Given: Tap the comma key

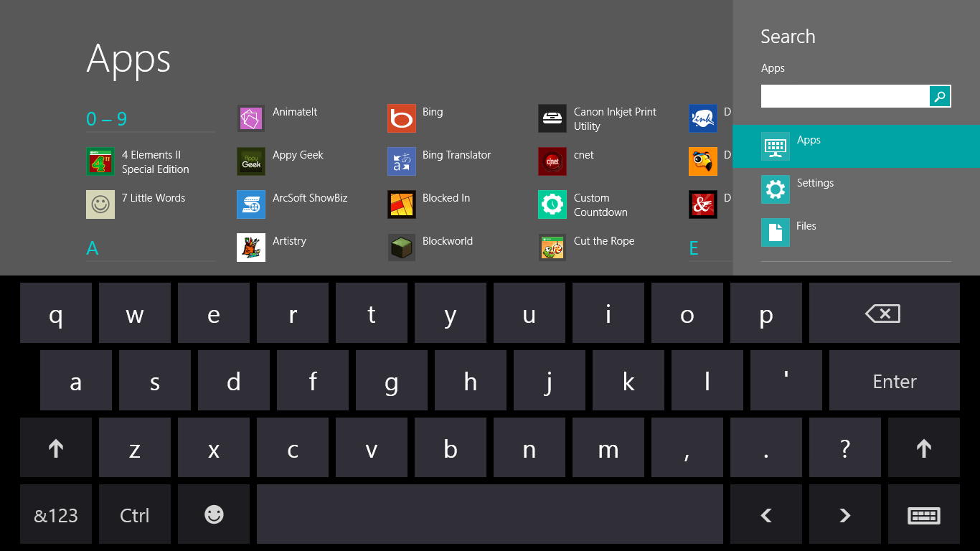Looking at the screenshot, I should click(687, 448).
